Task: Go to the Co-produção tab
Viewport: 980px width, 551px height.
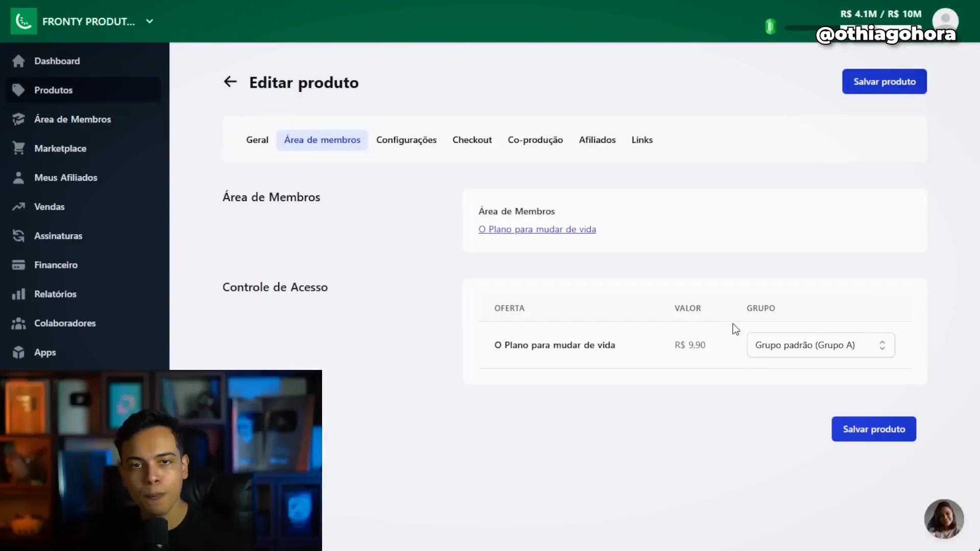Action: (535, 140)
